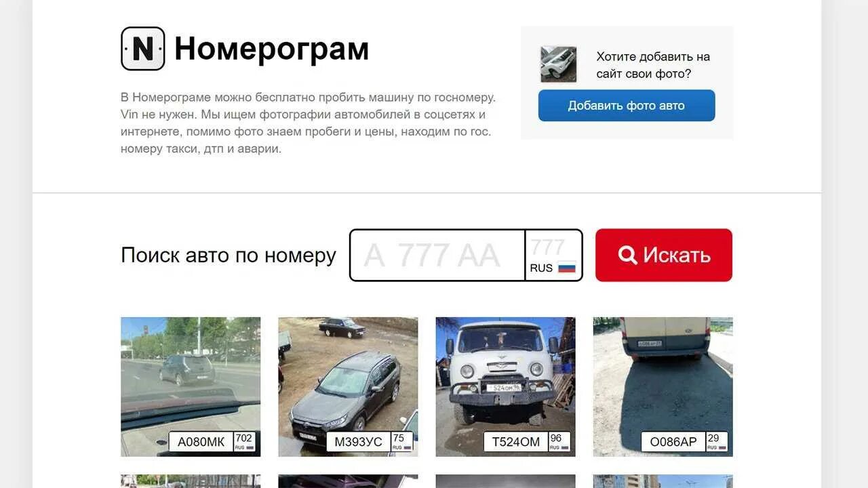Click the Номерограм N logo icon

[143, 49]
